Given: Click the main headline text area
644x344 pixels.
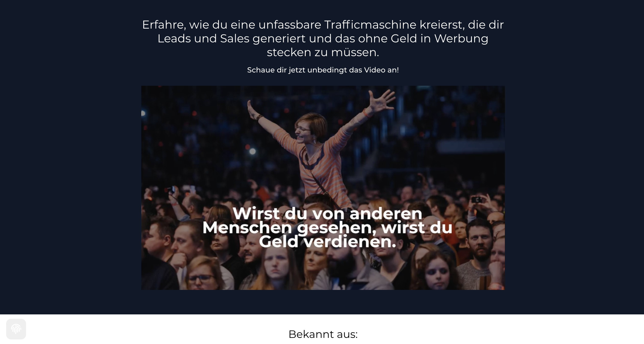Looking at the screenshot, I should point(322,38).
